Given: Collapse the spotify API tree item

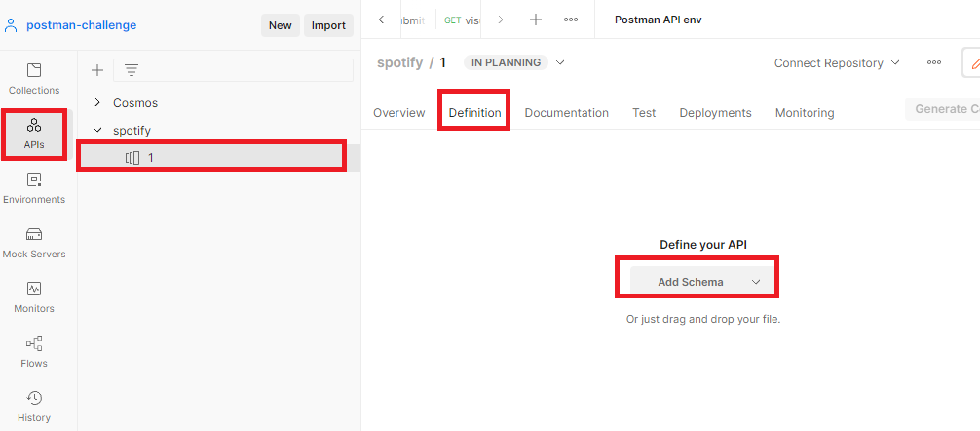Looking at the screenshot, I should 96,130.
